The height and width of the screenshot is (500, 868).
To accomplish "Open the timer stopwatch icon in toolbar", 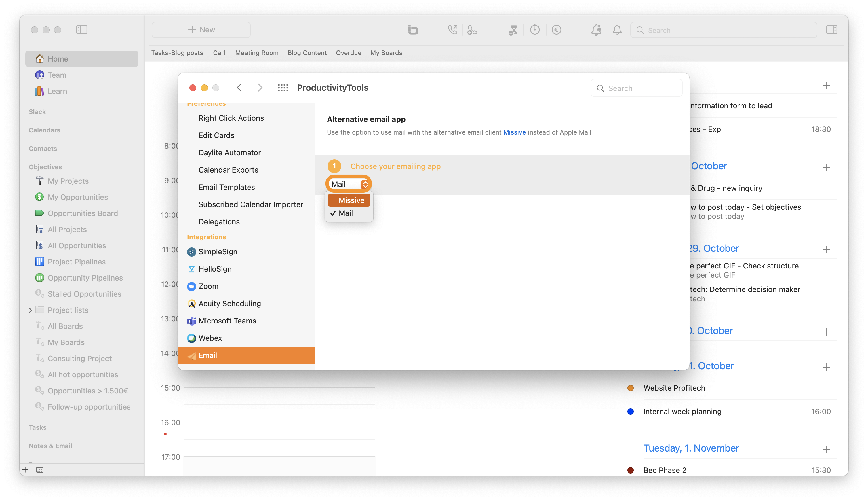I will (x=534, y=30).
